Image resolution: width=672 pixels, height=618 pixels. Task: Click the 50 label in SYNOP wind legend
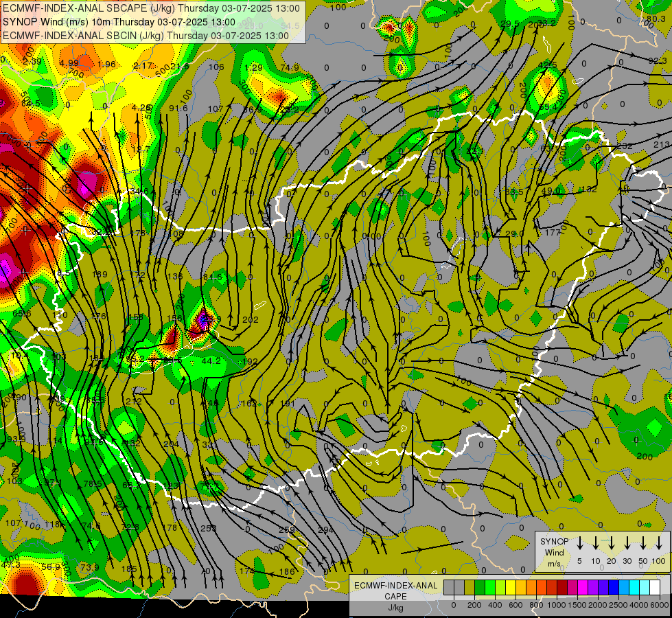(643, 561)
